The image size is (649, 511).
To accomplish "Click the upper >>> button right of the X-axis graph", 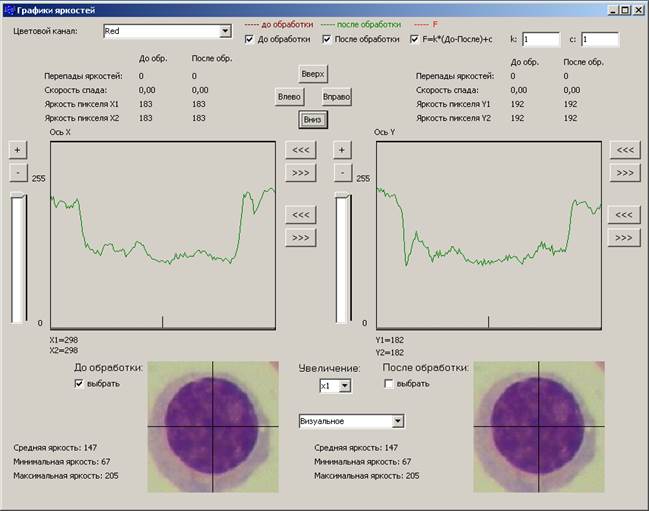I will tap(300, 172).
